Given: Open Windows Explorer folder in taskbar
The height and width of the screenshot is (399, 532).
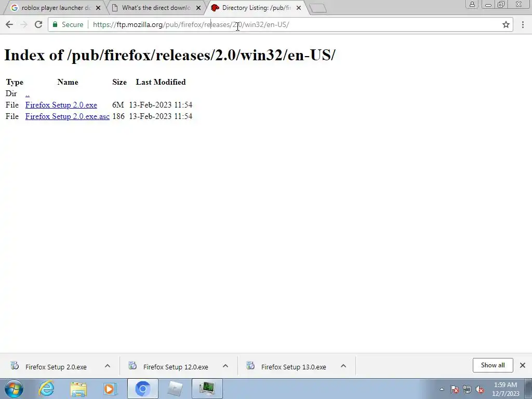Looking at the screenshot, I should pos(78,389).
